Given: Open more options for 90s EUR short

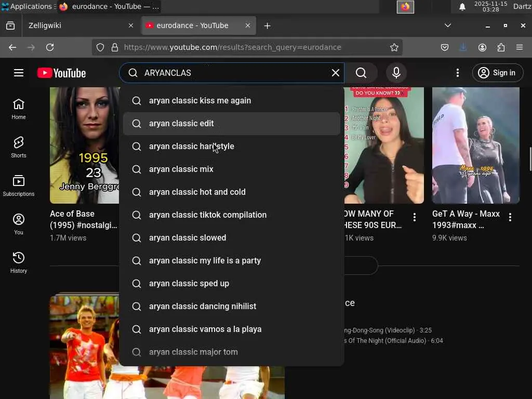Looking at the screenshot, I should (415, 217).
